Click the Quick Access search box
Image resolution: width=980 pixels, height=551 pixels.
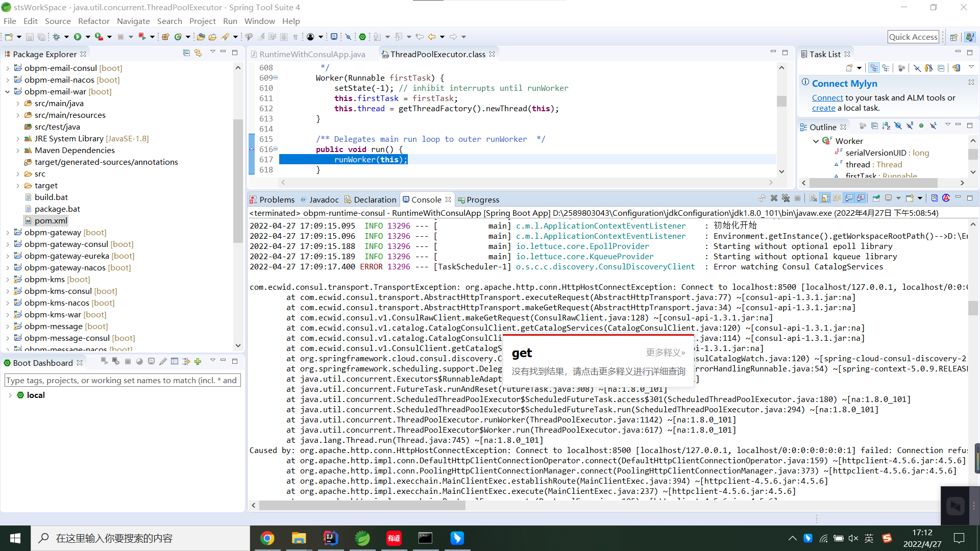pos(913,37)
